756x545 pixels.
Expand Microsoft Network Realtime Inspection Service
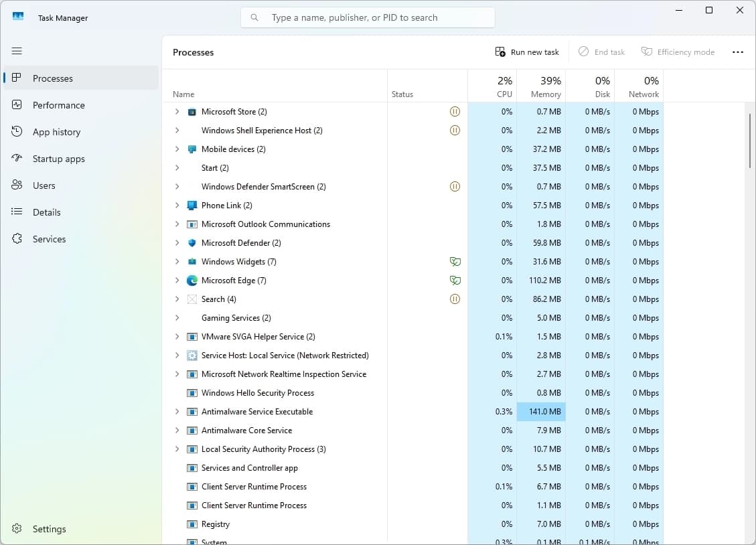pyautogui.click(x=177, y=374)
